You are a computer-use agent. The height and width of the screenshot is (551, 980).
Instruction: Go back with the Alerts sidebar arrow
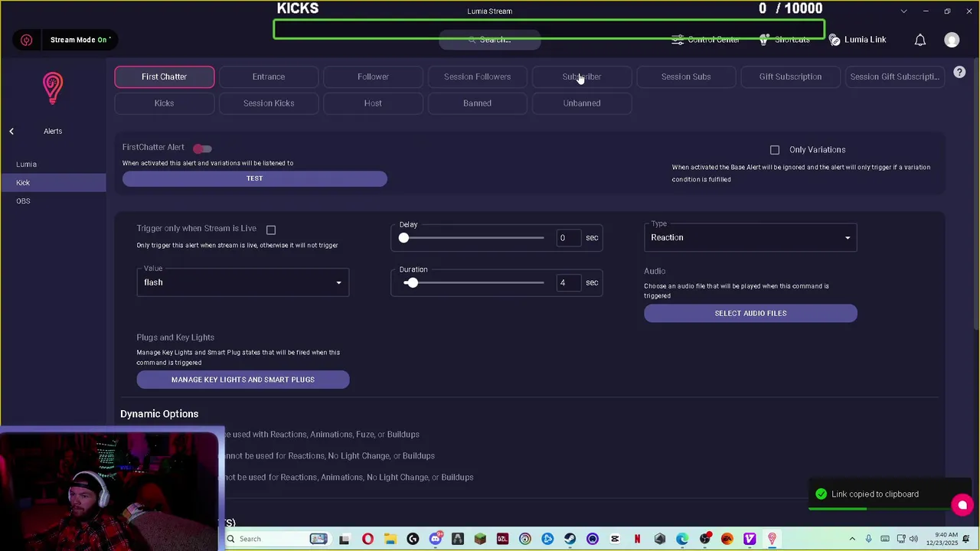pos(11,132)
